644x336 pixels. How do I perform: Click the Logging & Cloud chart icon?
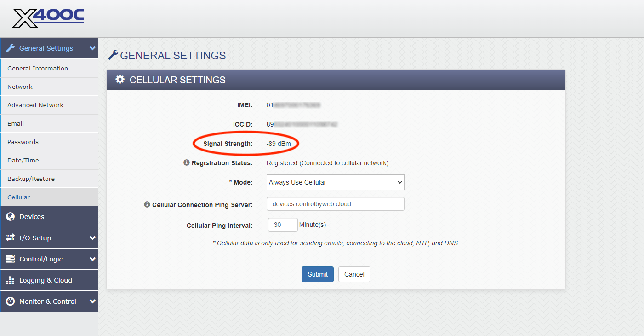coord(10,280)
